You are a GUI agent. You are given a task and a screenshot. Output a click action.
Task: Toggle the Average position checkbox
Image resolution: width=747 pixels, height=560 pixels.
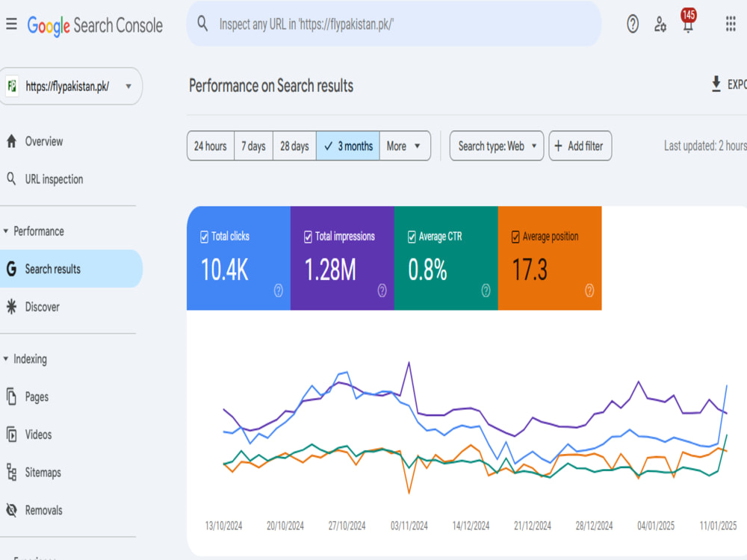tap(515, 237)
